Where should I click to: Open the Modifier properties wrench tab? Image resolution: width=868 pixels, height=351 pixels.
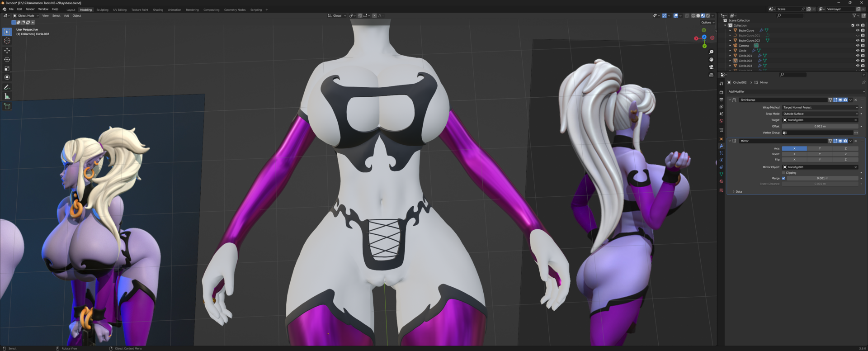point(722,146)
